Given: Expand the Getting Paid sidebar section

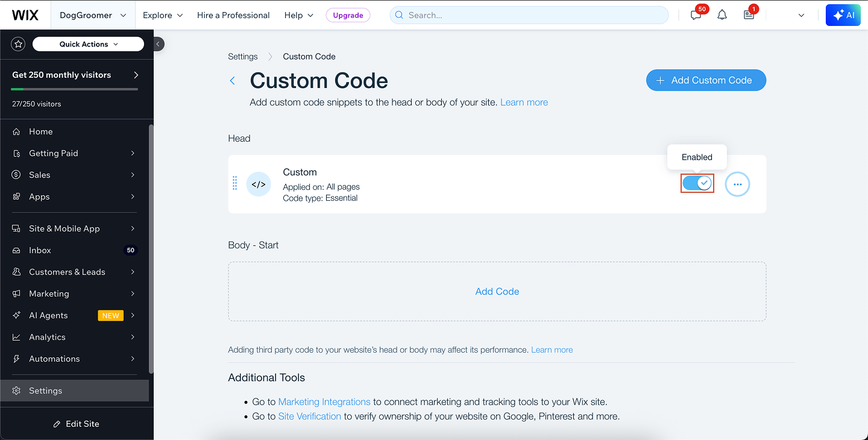Looking at the screenshot, I should pyautogui.click(x=75, y=153).
